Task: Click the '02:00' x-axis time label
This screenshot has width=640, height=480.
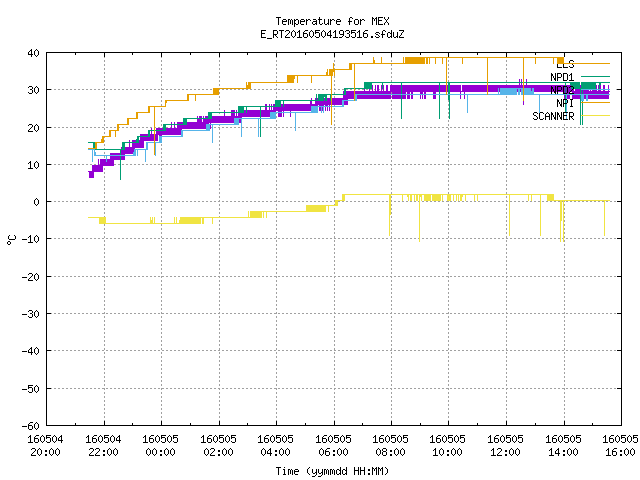Action: (218, 452)
